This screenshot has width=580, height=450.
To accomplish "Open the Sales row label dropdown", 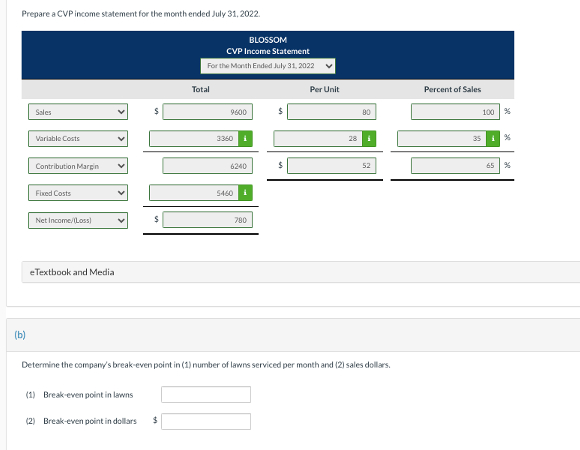I will coord(78,112).
